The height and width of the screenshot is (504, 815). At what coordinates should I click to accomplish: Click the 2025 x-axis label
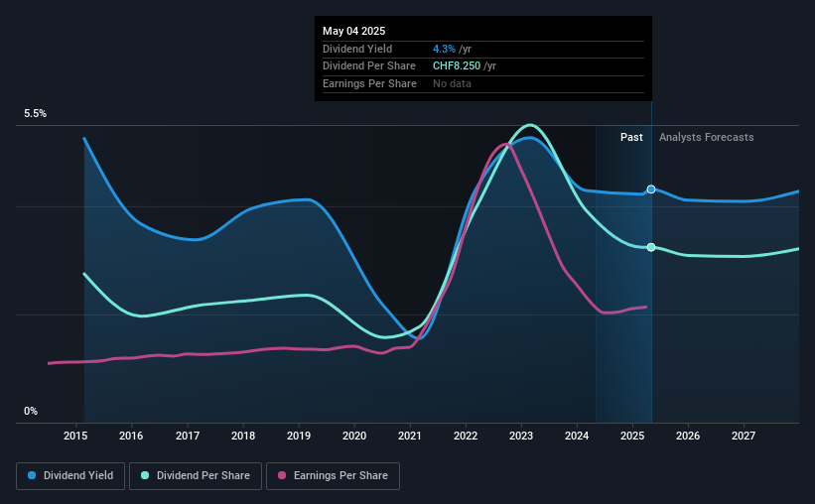click(632, 436)
